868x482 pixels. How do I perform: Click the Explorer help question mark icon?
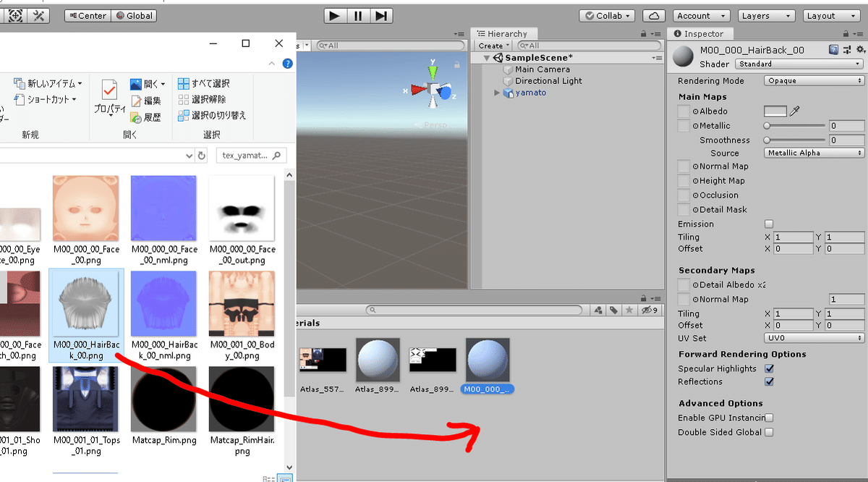287,64
